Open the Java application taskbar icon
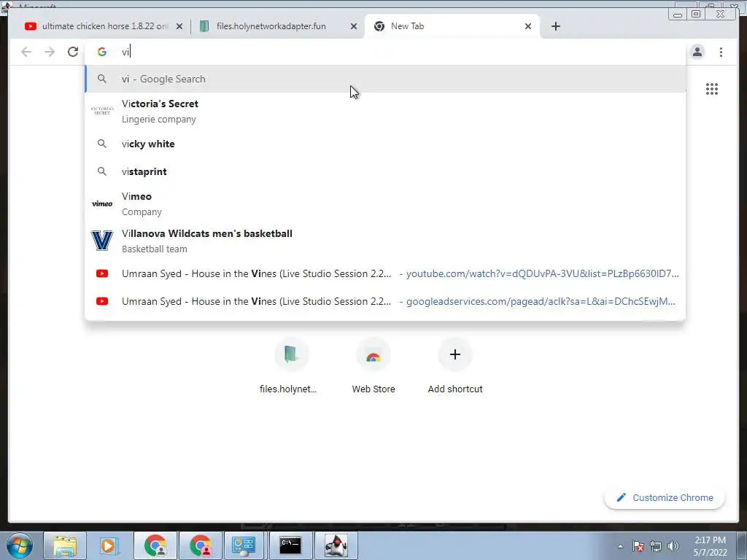The width and height of the screenshot is (747, 560). (x=336, y=545)
